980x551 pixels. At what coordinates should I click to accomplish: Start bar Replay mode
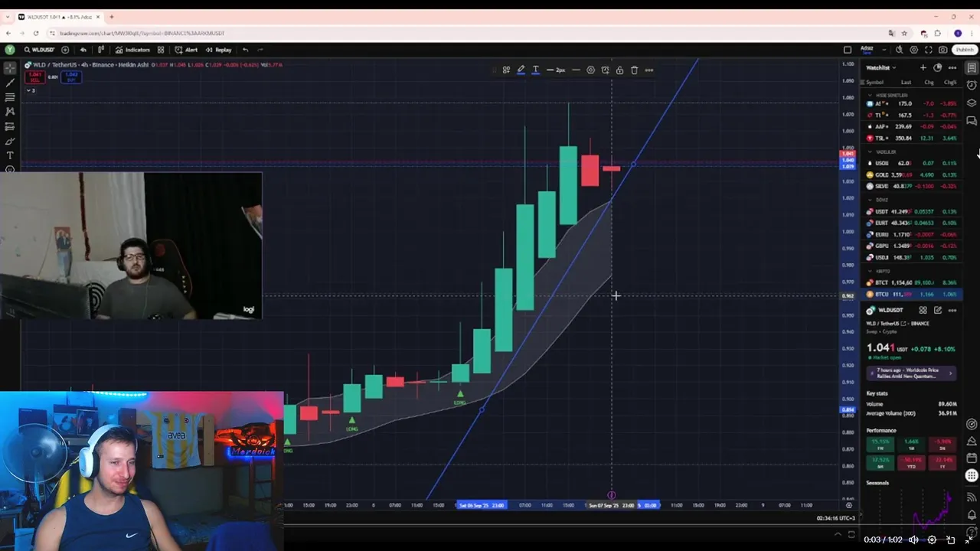point(218,50)
